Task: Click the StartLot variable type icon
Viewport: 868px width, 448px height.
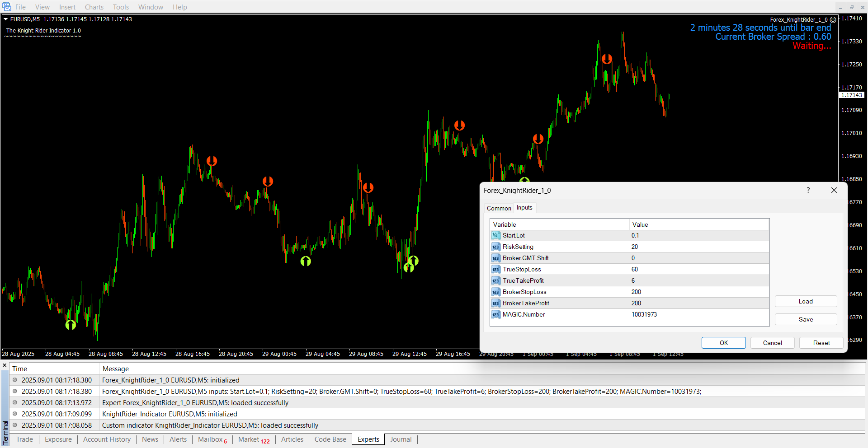Action: 495,235
